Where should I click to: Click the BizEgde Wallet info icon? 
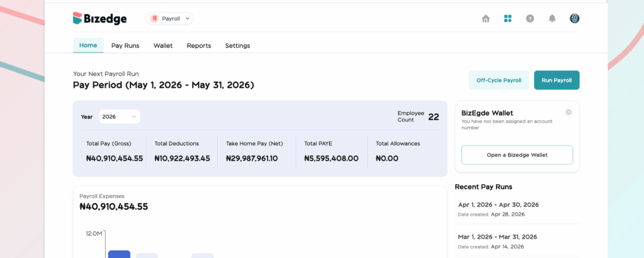(x=568, y=112)
